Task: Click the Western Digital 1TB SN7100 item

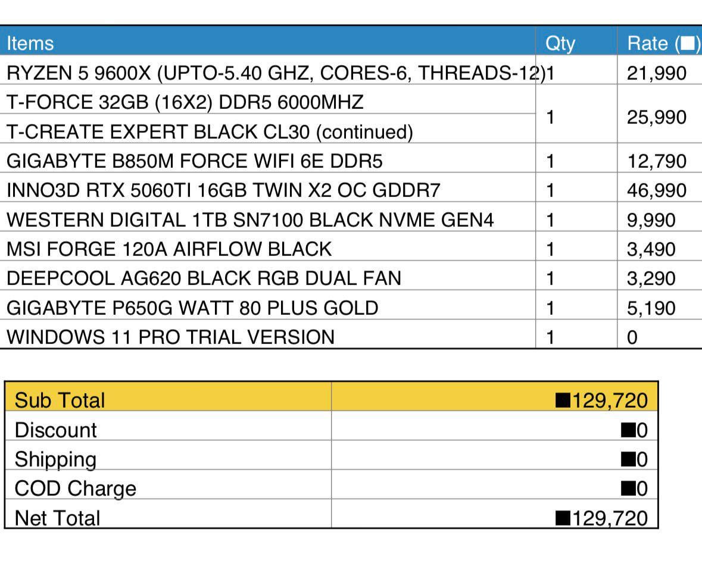Action: 250,220
